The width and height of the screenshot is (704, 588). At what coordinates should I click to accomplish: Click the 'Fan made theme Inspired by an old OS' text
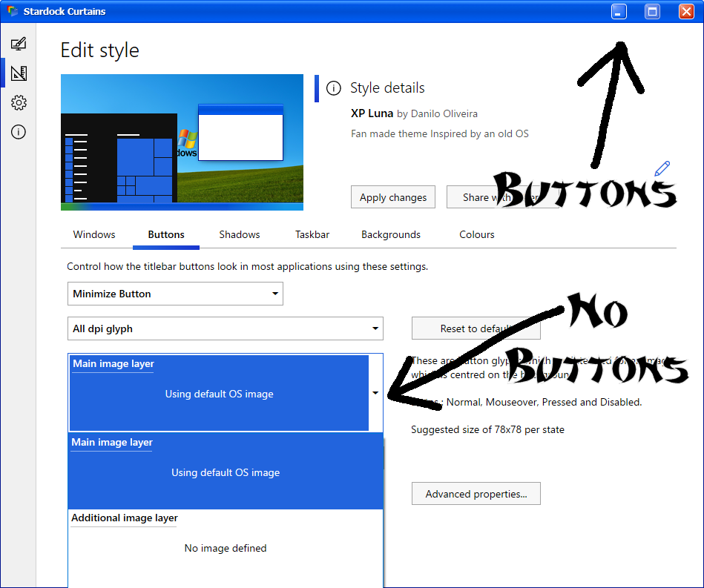440,133
